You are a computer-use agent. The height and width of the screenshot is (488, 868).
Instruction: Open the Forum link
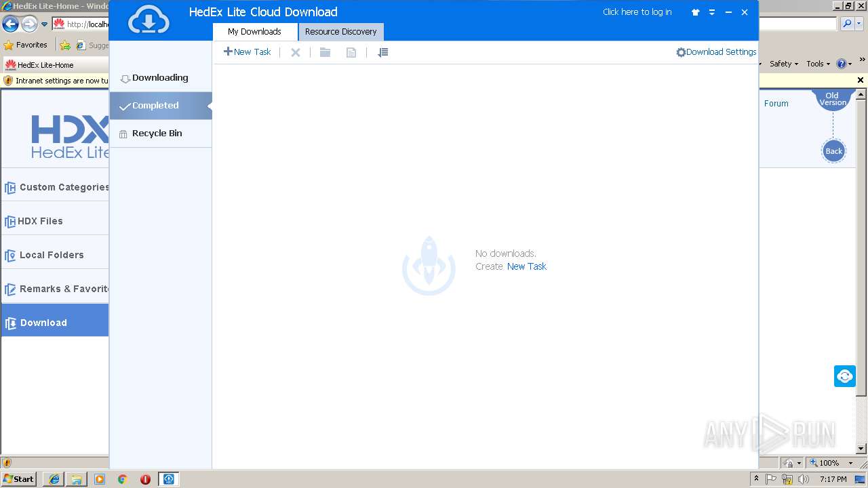tap(776, 104)
